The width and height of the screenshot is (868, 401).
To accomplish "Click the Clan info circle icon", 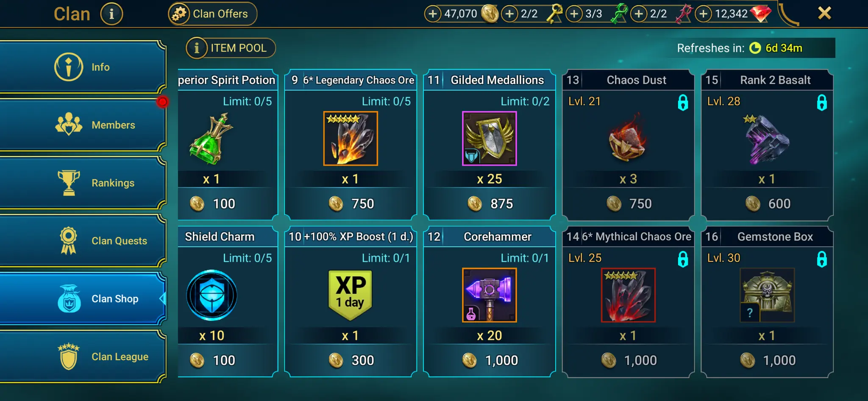I will click(x=111, y=14).
